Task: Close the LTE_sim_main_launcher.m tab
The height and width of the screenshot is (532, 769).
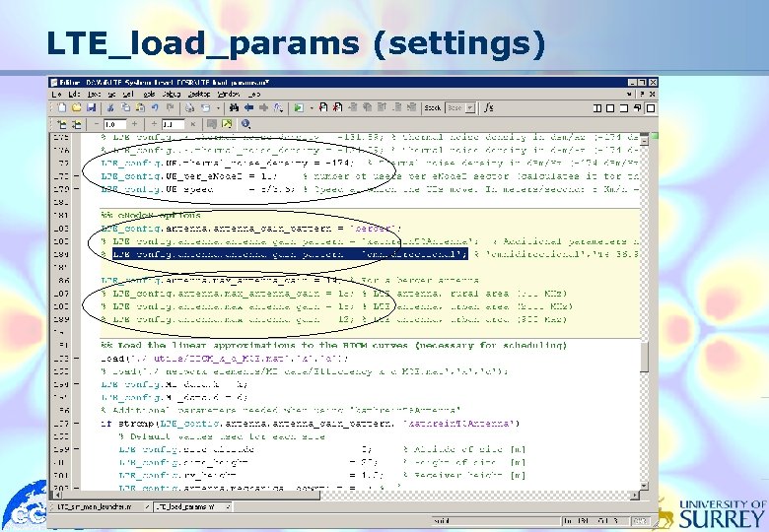Action: 147,507
